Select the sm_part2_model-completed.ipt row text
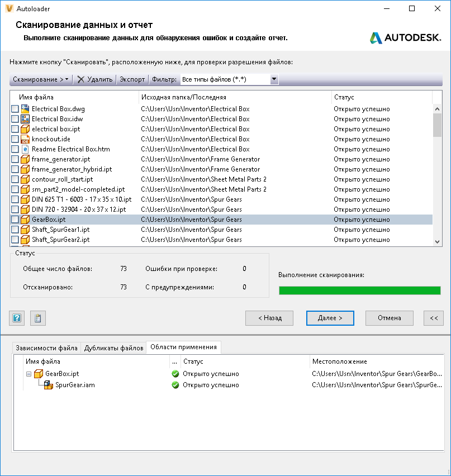Image resolution: width=451 pixels, height=476 pixels. [x=78, y=189]
